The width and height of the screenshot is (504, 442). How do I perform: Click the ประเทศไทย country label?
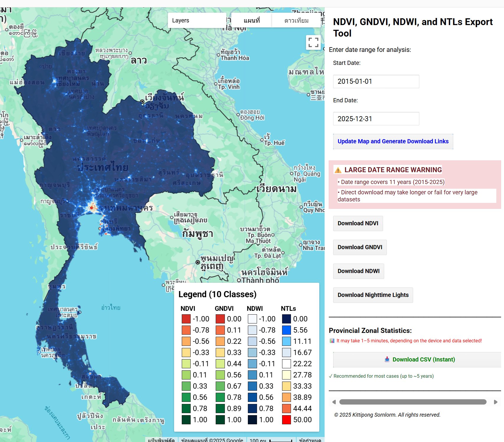click(103, 167)
